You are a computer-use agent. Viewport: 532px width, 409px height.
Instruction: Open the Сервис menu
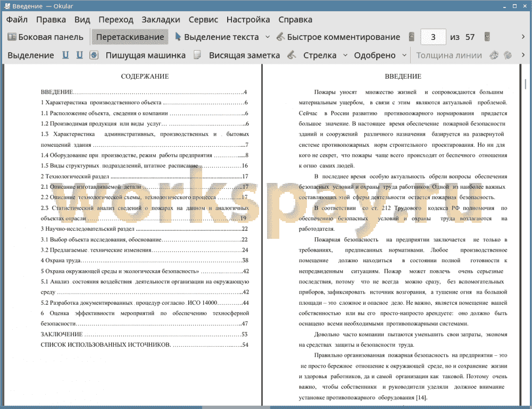click(203, 20)
